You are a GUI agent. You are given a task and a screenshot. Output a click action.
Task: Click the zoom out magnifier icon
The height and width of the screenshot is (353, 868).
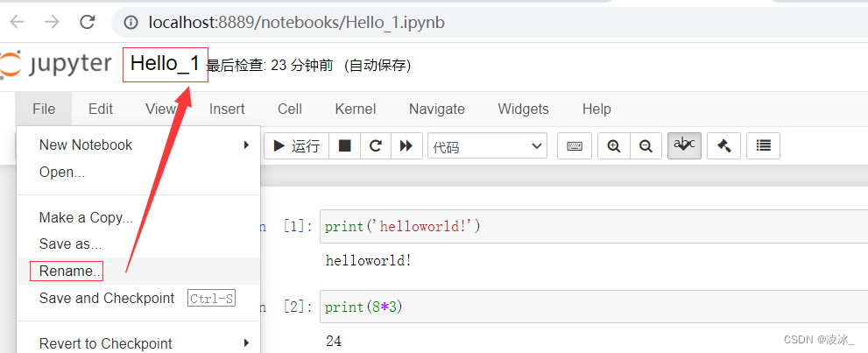point(646,146)
